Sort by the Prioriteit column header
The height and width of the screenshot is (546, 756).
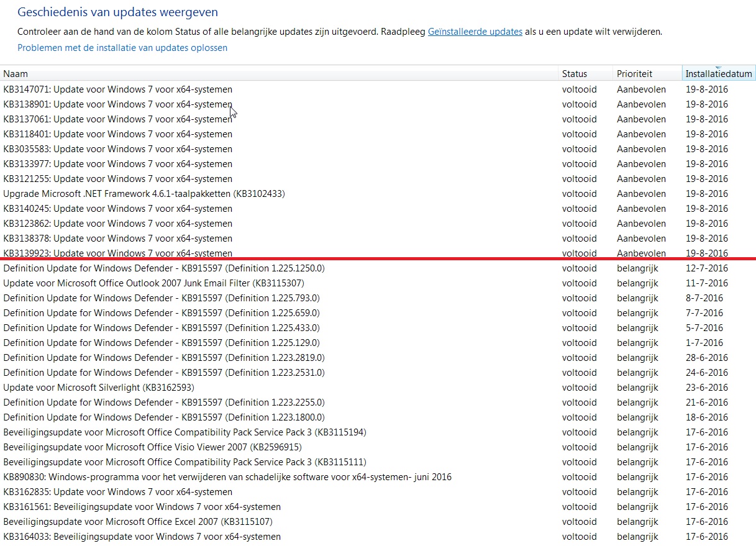click(x=647, y=73)
